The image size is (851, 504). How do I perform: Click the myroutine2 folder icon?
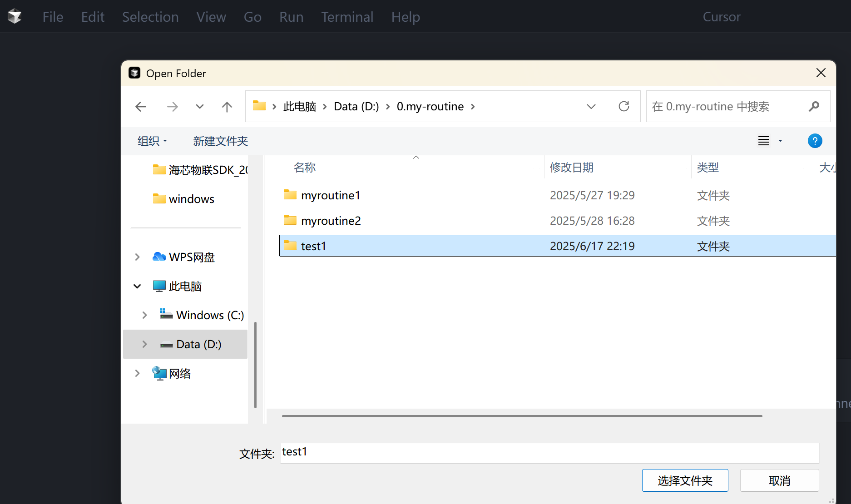click(290, 220)
